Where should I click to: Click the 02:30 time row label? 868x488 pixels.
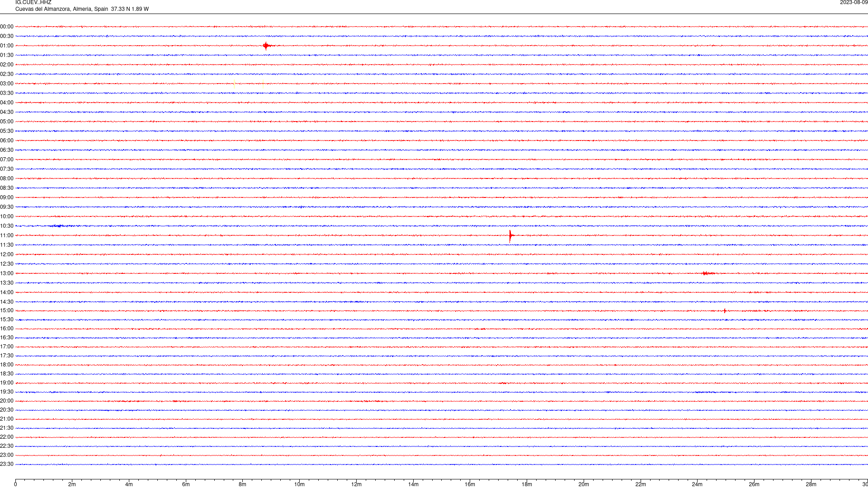[x=7, y=74]
